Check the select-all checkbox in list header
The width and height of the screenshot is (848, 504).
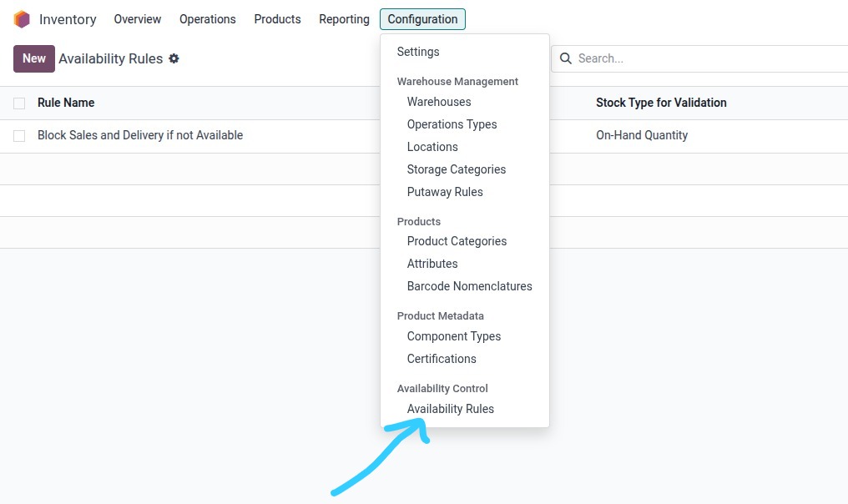[x=18, y=102]
